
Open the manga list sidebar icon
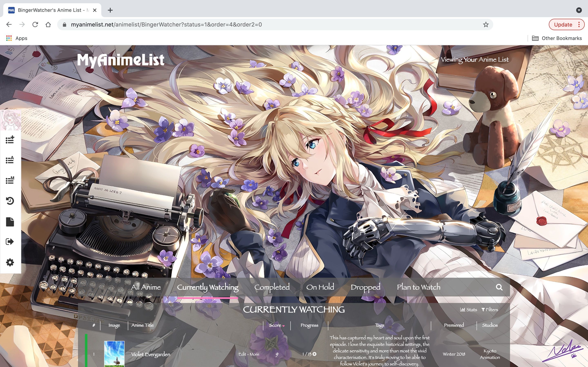[10, 180]
